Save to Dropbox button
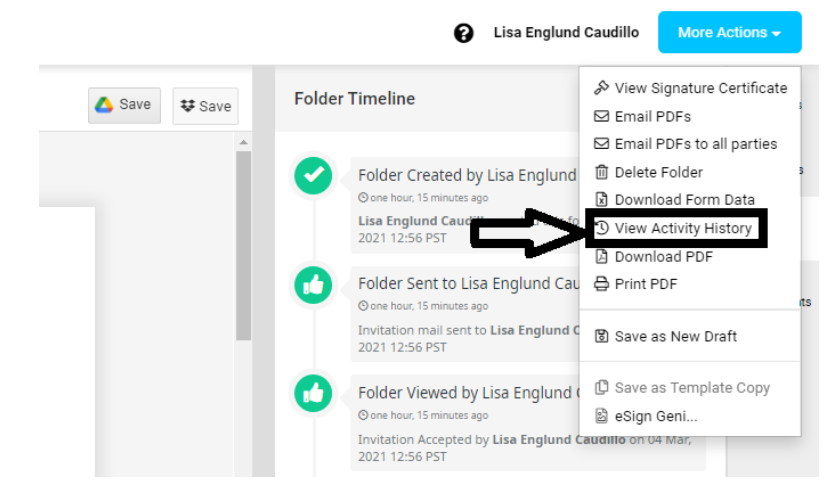This screenshot has width=833, height=502. pos(206,106)
